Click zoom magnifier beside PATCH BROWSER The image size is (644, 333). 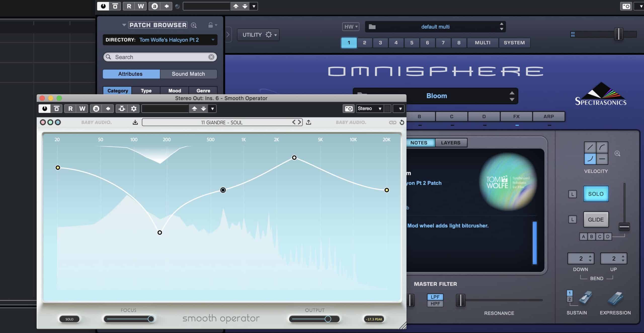pyautogui.click(x=194, y=25)
